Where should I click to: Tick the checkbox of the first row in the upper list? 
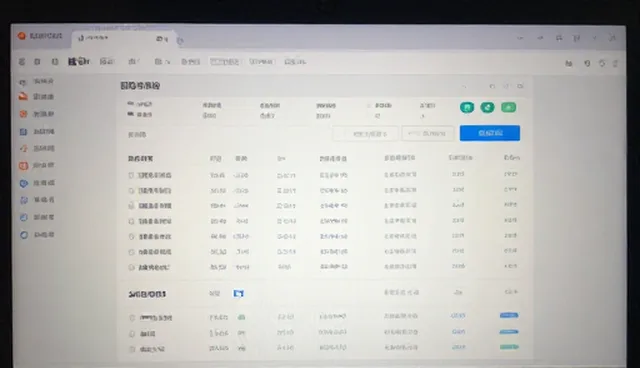pos(131,175)
